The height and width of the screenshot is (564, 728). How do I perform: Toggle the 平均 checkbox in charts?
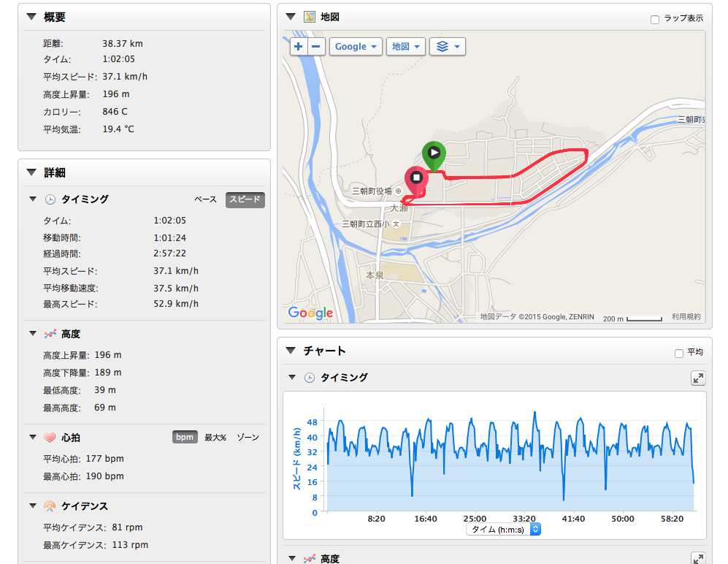[x=679, y=353]
